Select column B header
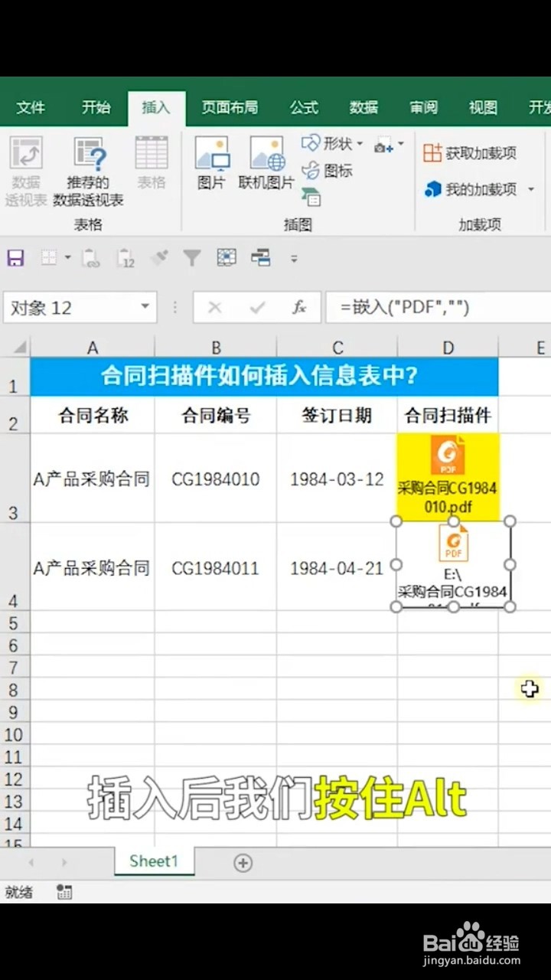This screenshot has width=551, height=980. tap(216, 348)
